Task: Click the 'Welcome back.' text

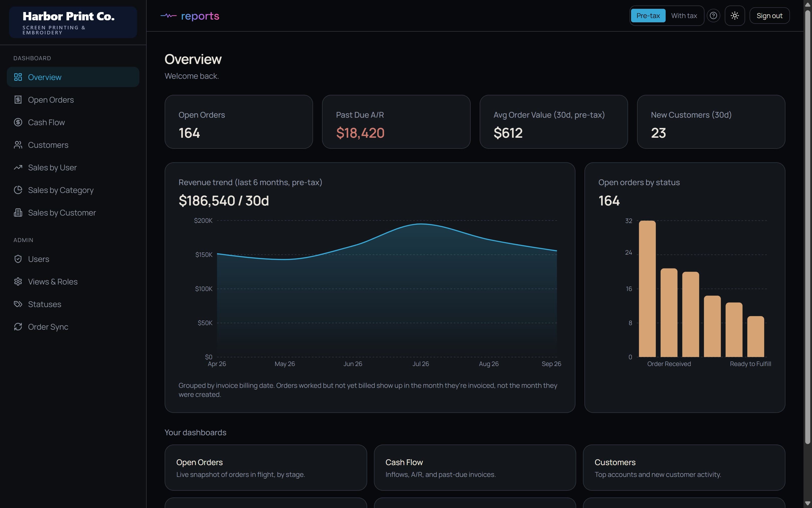Action: (191, 76)
